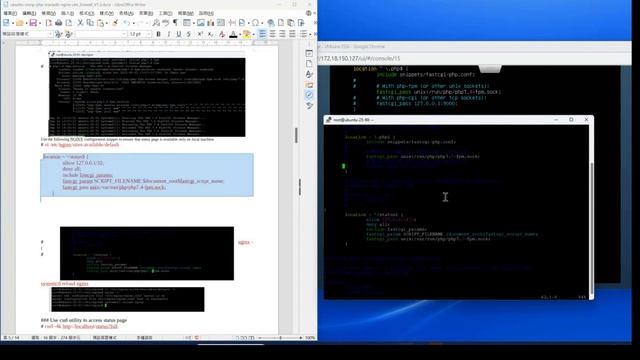Click the Print icon in Writer toolbar
The width and height of the screenshot is (640, 360).
click(x=58, y=23)
